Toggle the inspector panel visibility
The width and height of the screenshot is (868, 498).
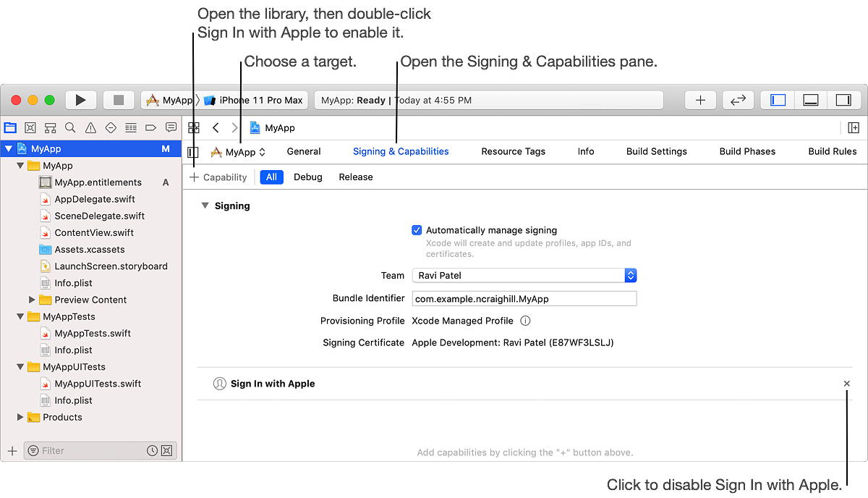click(x=843, y=100)
